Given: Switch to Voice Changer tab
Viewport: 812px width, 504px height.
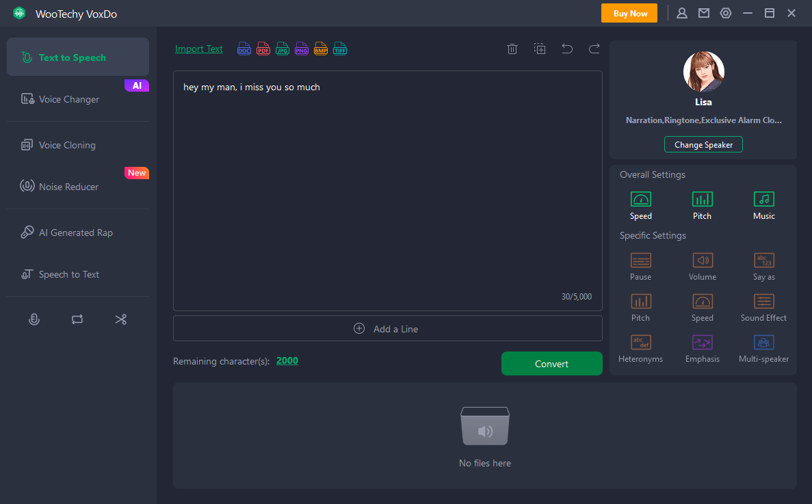Looking at the screenshot, I should pyautogui.click(x=69, y=99).
